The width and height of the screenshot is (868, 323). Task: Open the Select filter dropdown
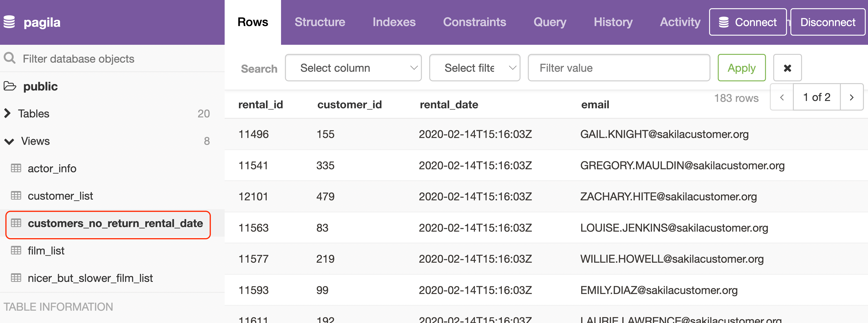(x=475, y=68)
